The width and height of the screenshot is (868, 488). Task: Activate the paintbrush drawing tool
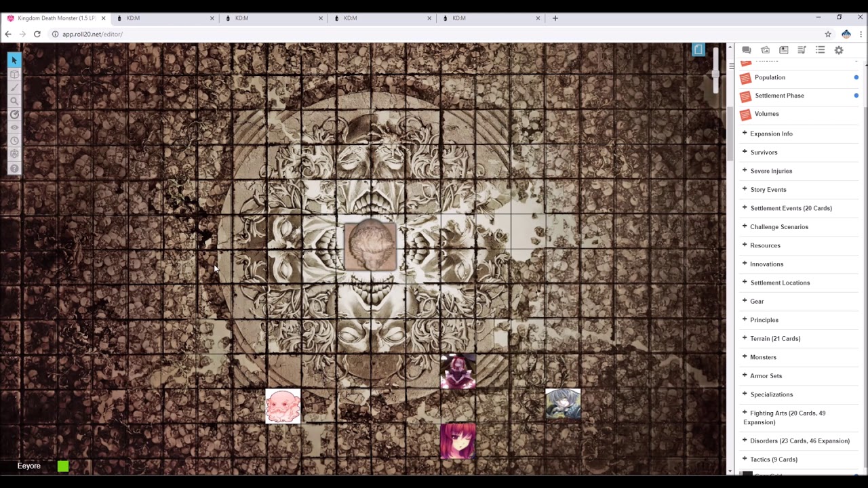click(14, 87)
